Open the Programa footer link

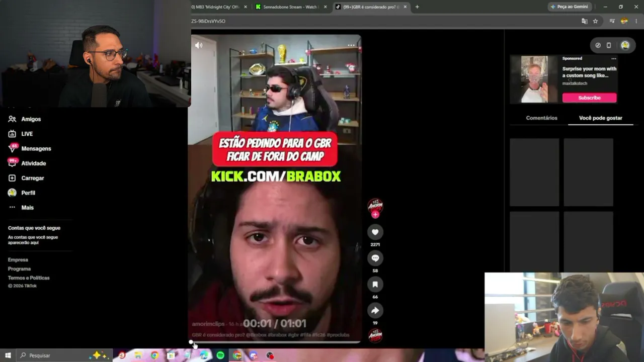click(x=19, y=269)
